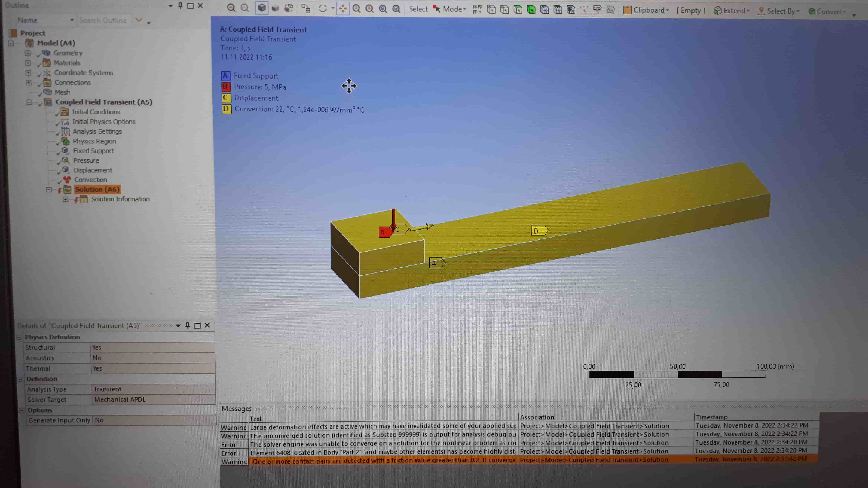Click the Previous View magnifier icon
The height and width of the screenshot is (488, 868).
(231, 8)
